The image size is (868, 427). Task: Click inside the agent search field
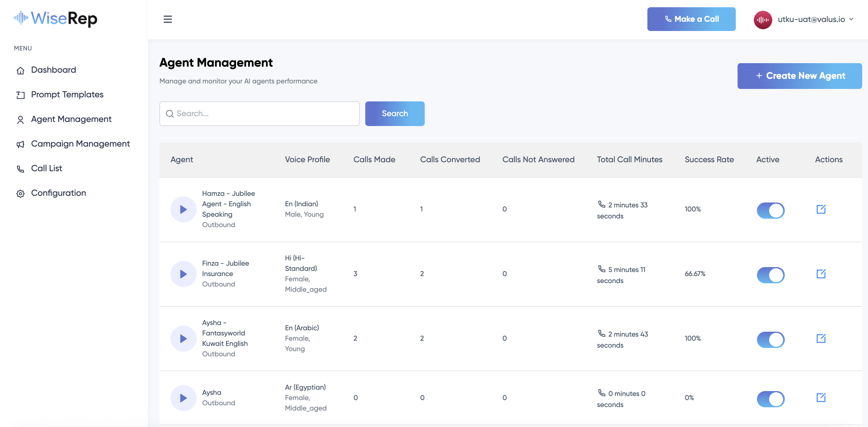tap(259, 114)
